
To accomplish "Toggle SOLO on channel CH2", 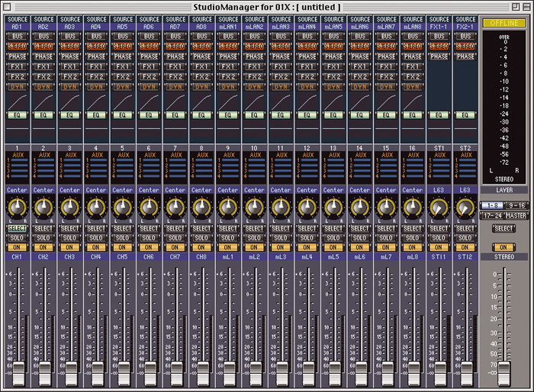I will click(43, 238).
